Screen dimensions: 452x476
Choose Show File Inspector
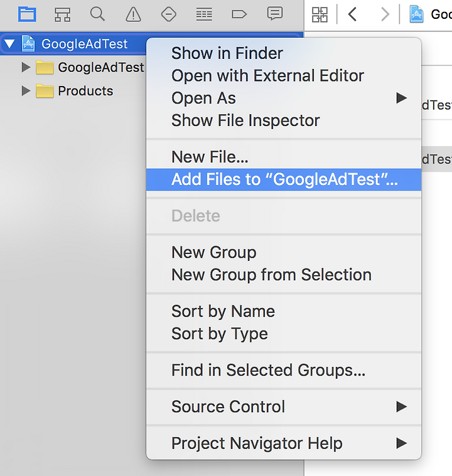[x=284, y=120]
